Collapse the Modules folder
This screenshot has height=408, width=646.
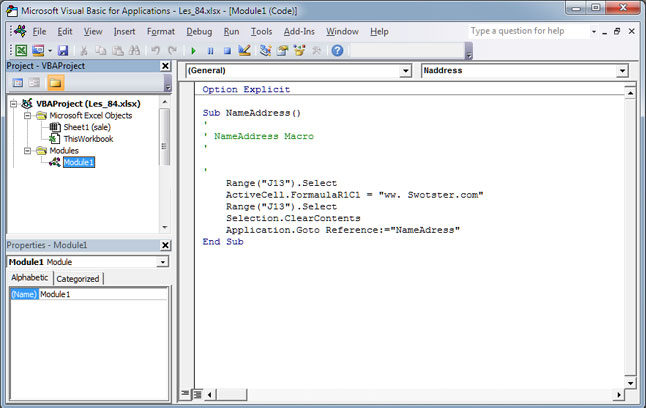pos(27,151)
